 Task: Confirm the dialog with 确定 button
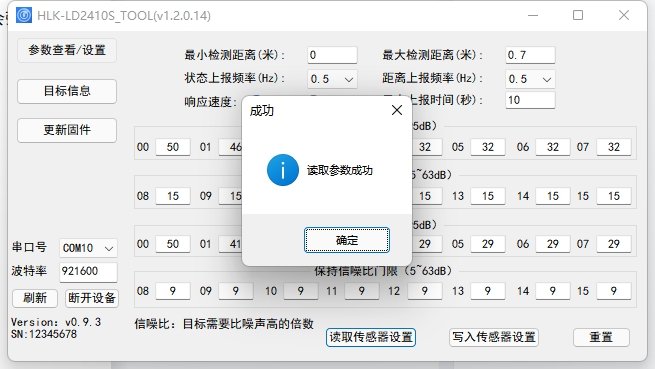point(347,240)
